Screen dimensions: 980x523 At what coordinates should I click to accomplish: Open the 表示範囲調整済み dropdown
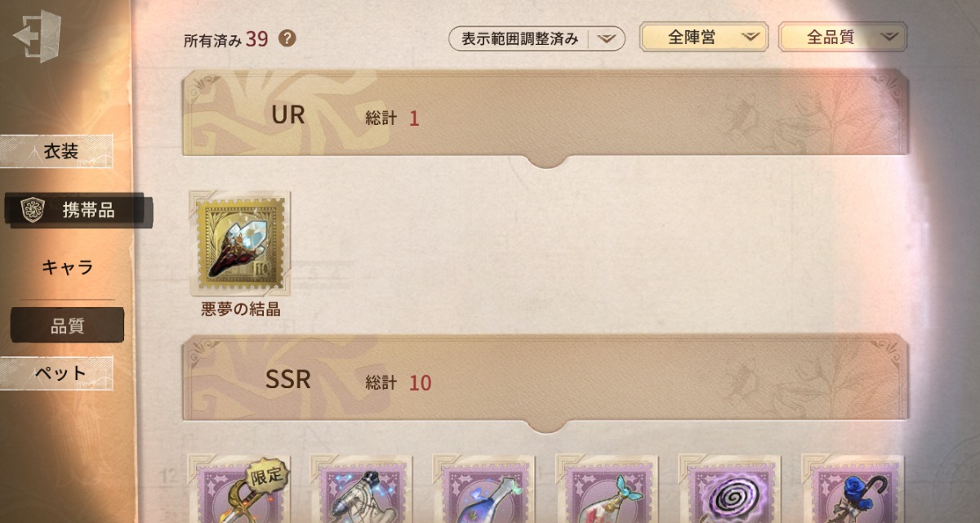(x=537, y=38)
